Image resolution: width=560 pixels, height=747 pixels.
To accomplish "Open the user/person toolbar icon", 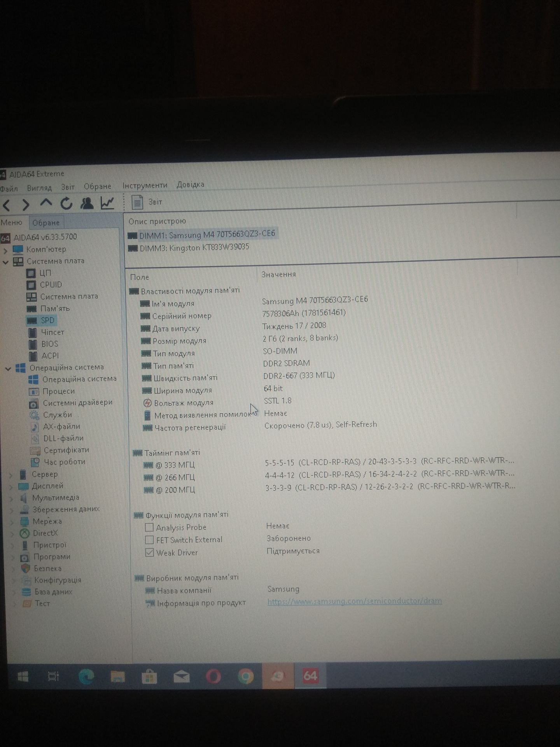I will (87, 203).
